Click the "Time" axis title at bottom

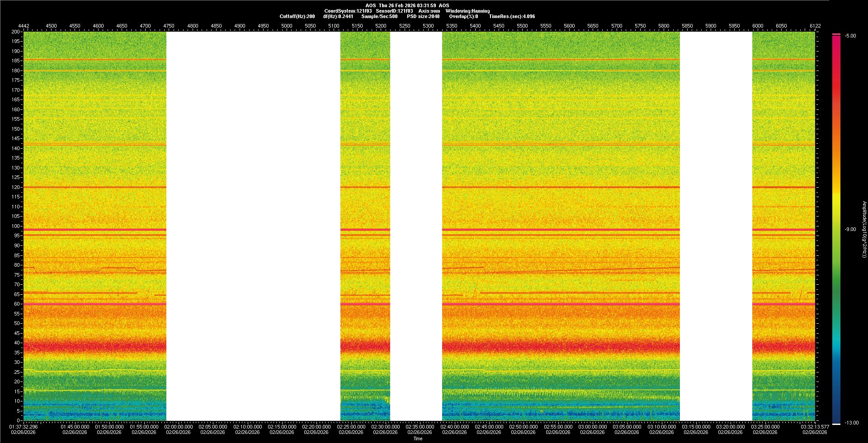pos(418,438)
